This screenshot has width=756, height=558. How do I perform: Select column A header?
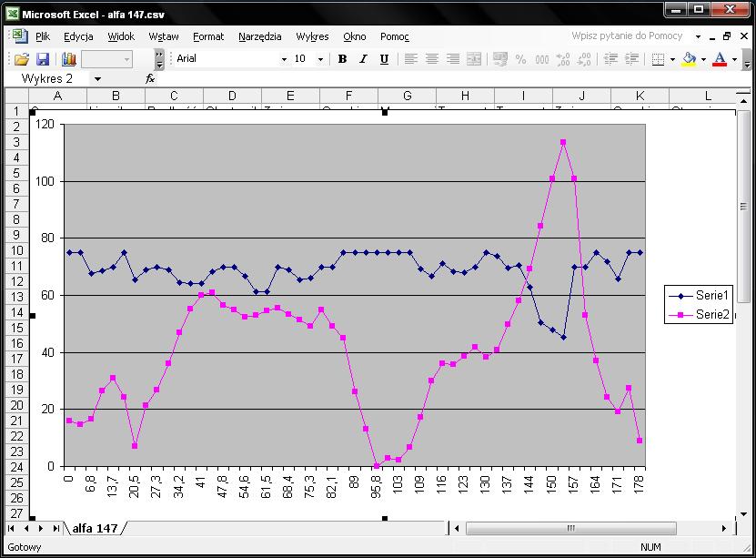(x=58, y=96)
